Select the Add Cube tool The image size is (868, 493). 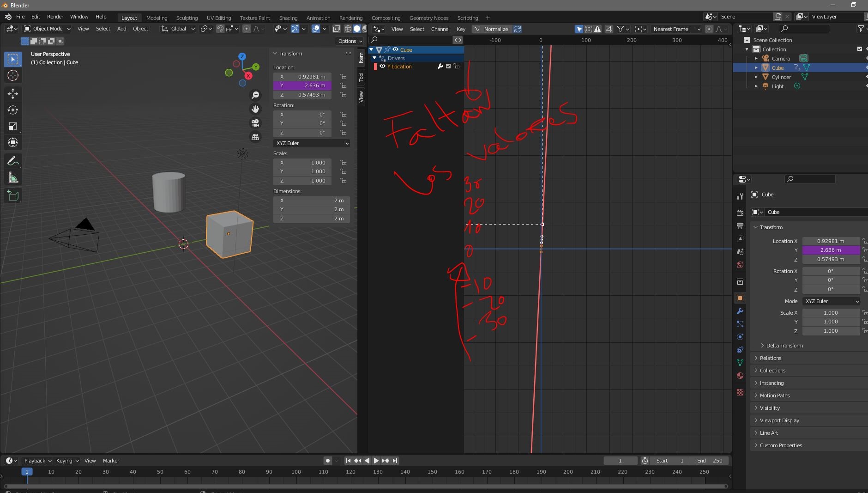[x=13, y=196]
